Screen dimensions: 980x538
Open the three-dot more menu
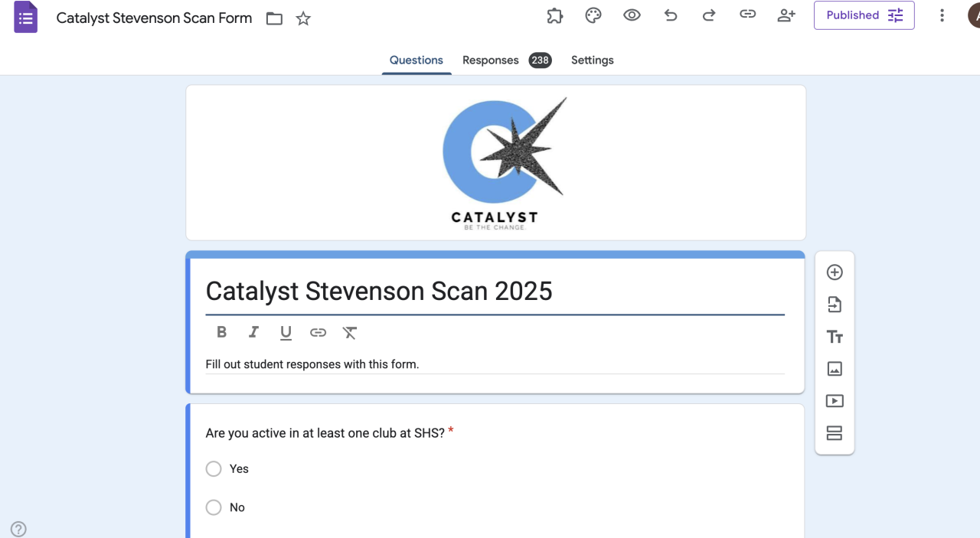942,15
